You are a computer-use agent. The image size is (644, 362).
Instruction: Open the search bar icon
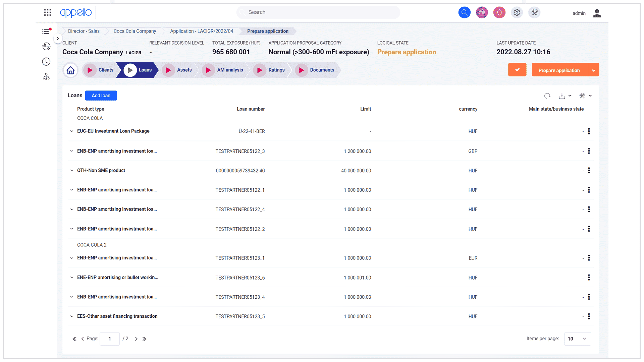click(465, 12)
